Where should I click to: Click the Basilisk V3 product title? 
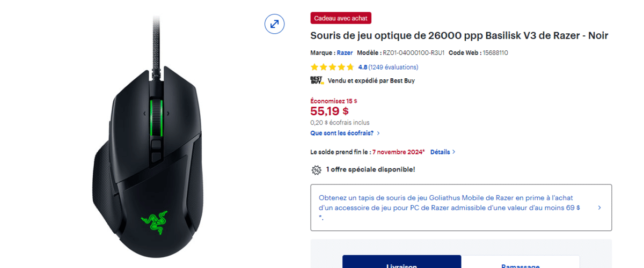459,35
